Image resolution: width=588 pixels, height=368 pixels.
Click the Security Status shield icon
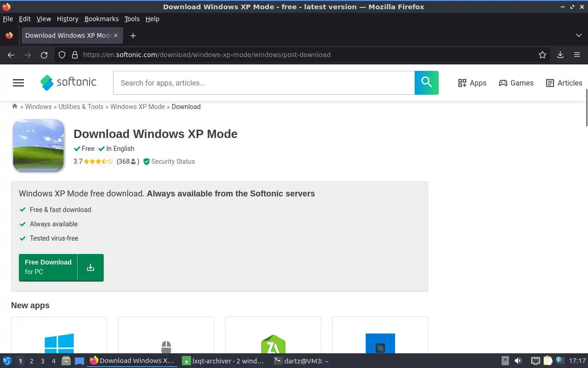click(147, 161)
